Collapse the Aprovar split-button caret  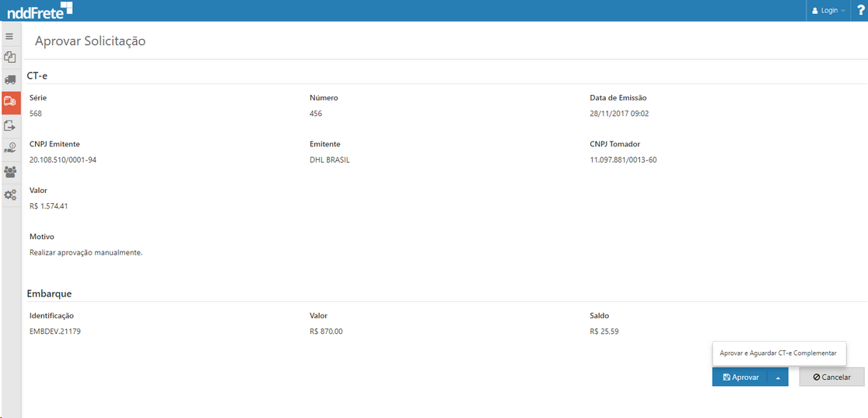(x=778, y=377)
